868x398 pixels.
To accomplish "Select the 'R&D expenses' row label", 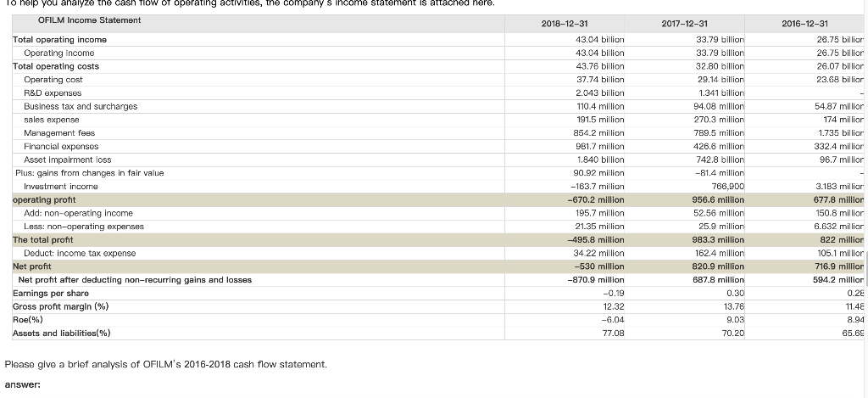I will coord(53,93).
